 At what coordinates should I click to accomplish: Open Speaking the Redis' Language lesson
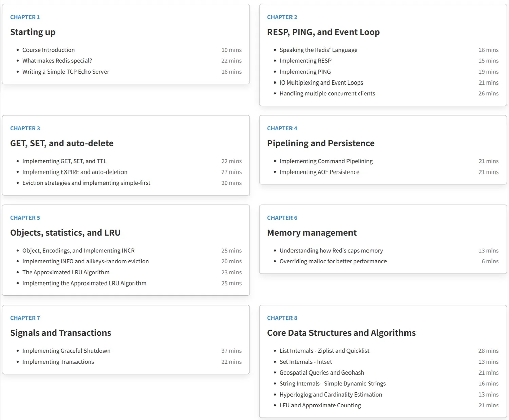pos(318,50)
